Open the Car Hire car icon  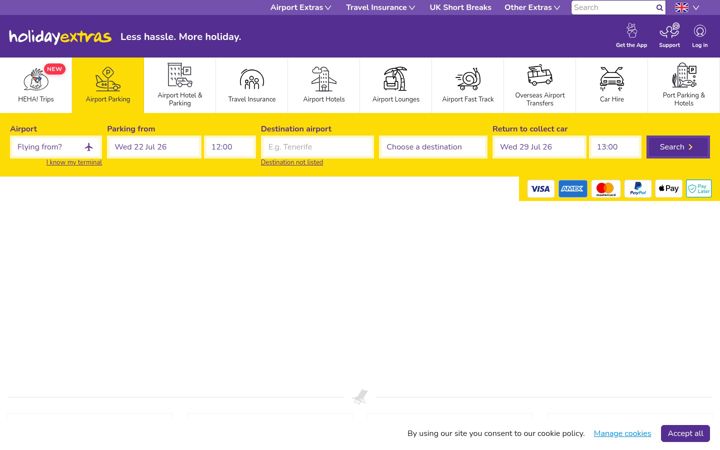click(612, 79)
